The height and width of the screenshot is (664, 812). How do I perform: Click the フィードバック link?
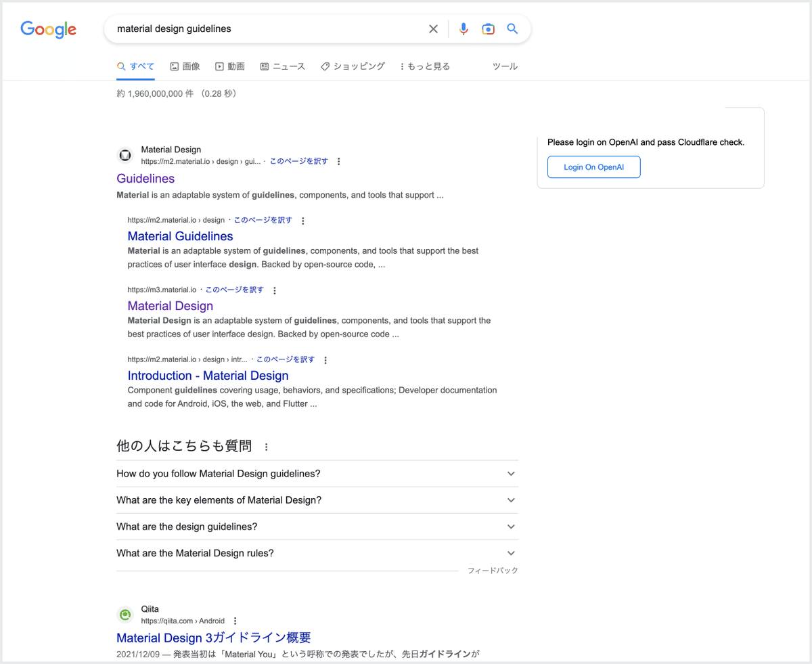click(x=493, y=571)
